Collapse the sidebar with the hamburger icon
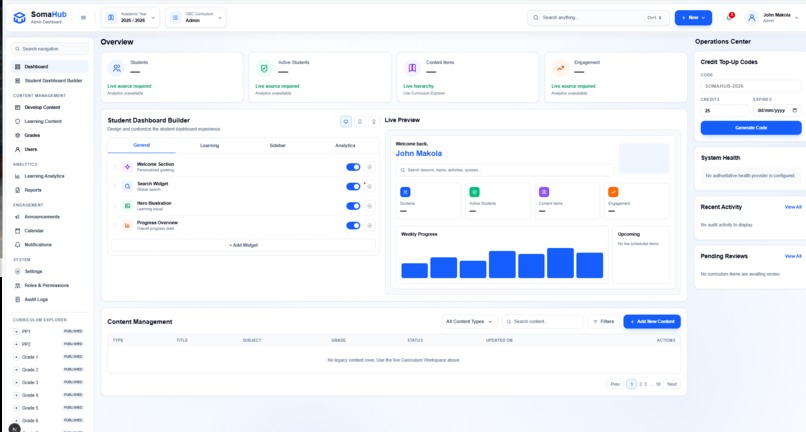 83,17
